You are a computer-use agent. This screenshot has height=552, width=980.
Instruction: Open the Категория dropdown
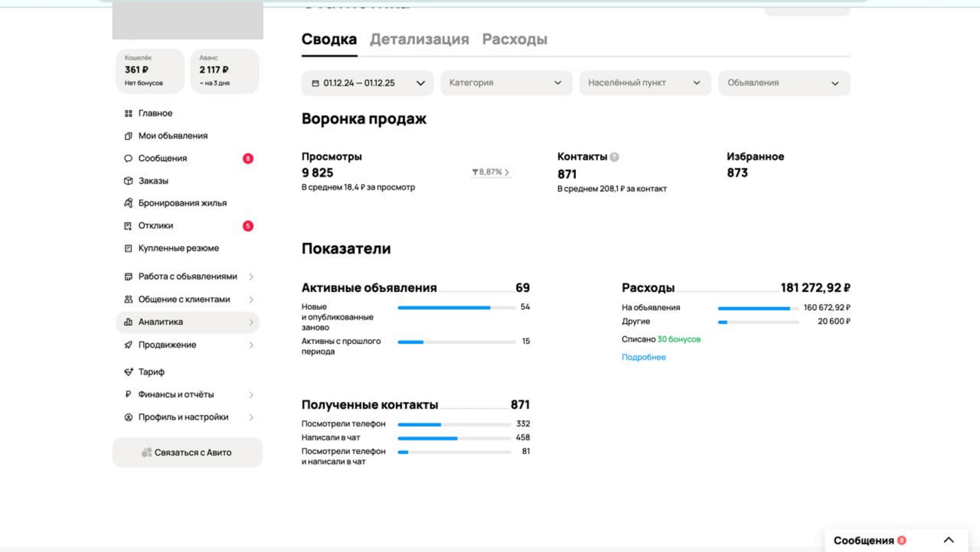(x=506, y=83)
